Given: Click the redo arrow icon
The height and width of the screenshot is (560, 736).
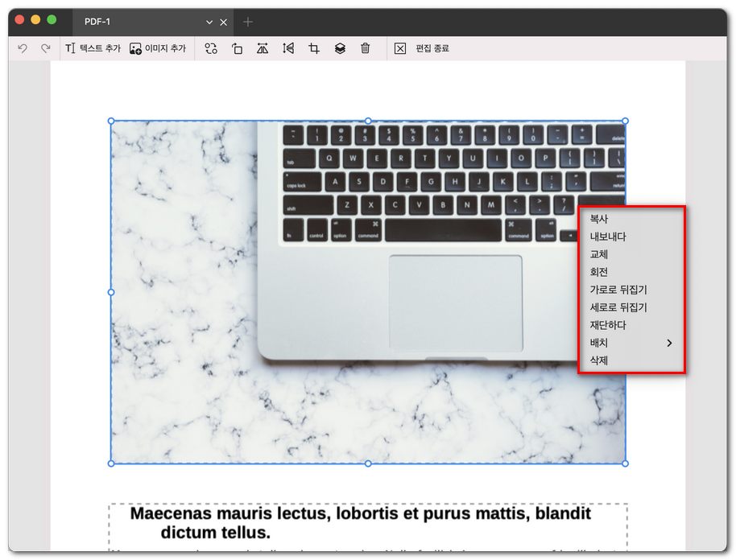Looking at the screenshot, I should point(46,48).
